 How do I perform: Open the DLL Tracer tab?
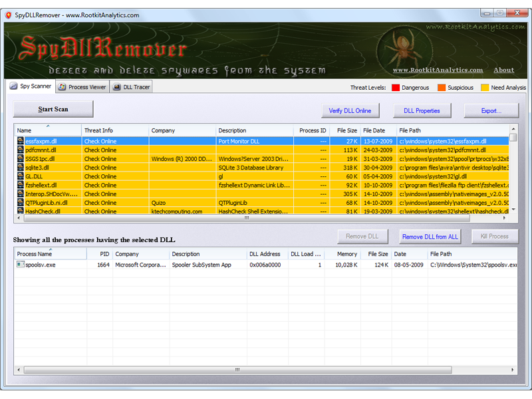click(131, 87)
